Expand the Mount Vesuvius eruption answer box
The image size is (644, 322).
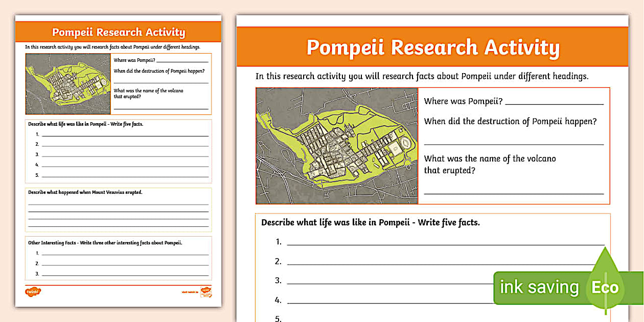[118, 208]
